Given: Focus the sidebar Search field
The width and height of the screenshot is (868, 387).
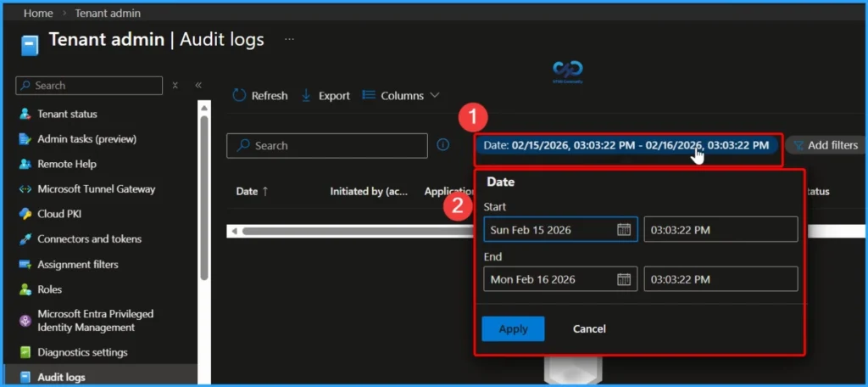Looking at the screenshot, I should pos(89,86).
